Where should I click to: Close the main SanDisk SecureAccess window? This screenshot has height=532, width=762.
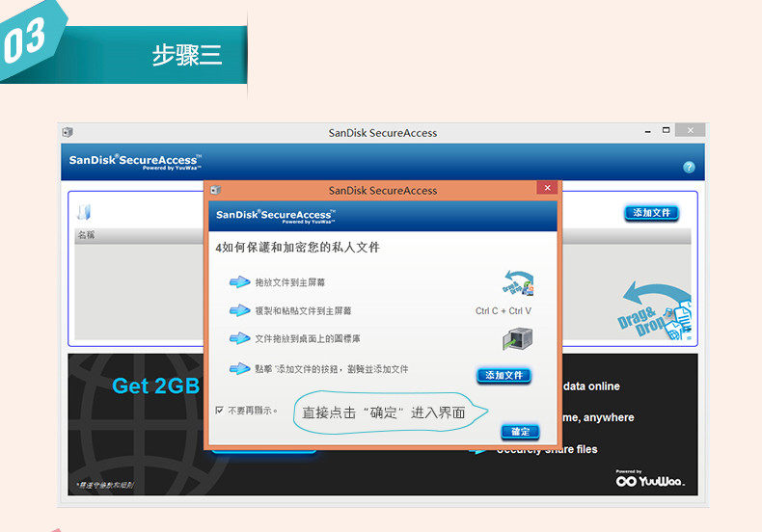pos(690,130)
